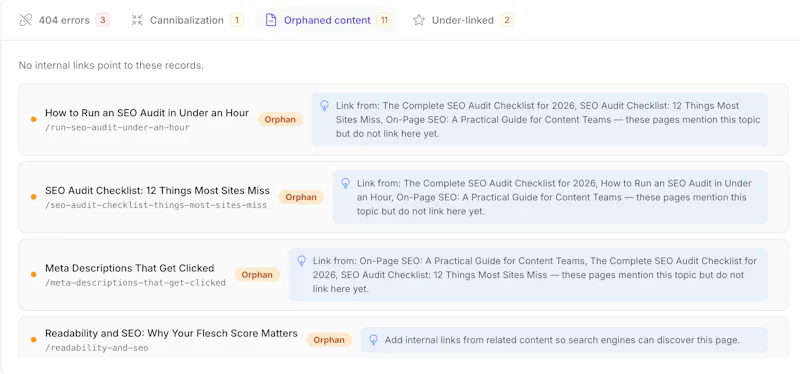Click the 2 count badge on Under-linked
Viewport: 800px width, 374px height.
pos(507,20)
